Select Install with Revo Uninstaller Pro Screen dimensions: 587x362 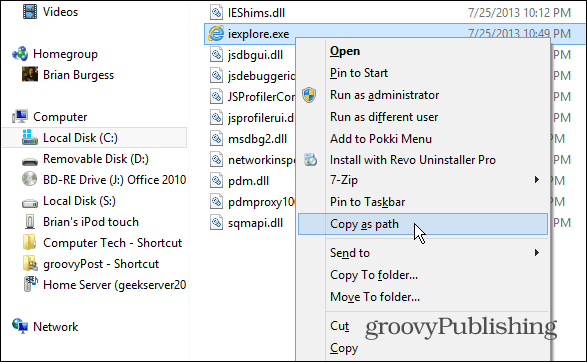click(413, 160)
